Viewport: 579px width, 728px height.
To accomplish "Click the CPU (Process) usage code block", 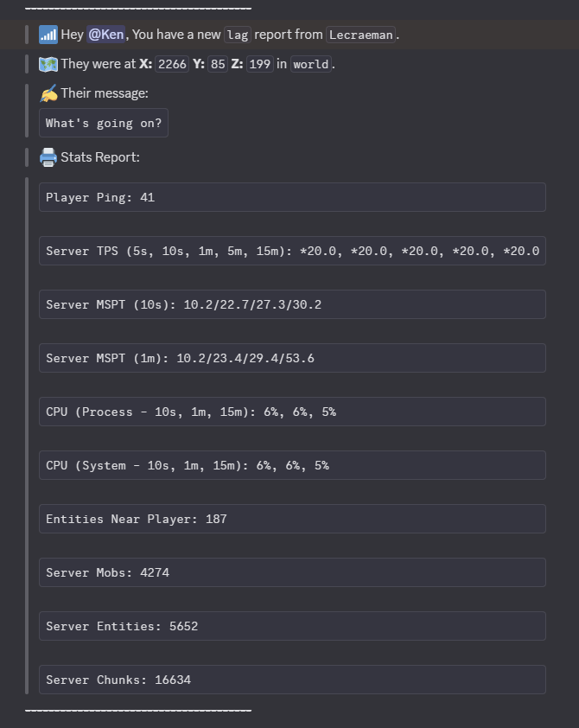I will click(x=292, y=412).
